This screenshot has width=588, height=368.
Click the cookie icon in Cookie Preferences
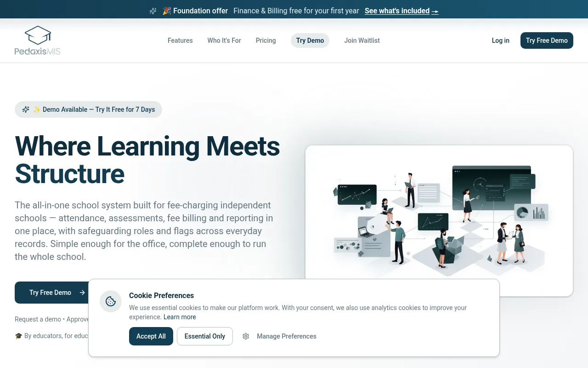111,301
